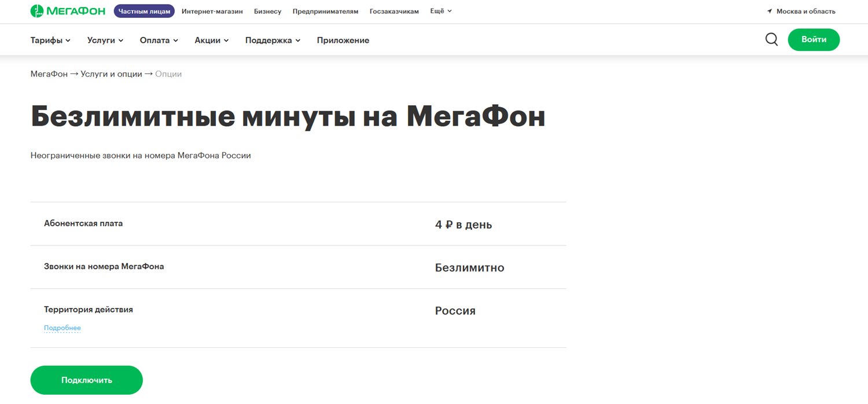Viewport: 868px width, 404px height.
Task: Expand the Ещё dropdown
Action: coord(441,11)
